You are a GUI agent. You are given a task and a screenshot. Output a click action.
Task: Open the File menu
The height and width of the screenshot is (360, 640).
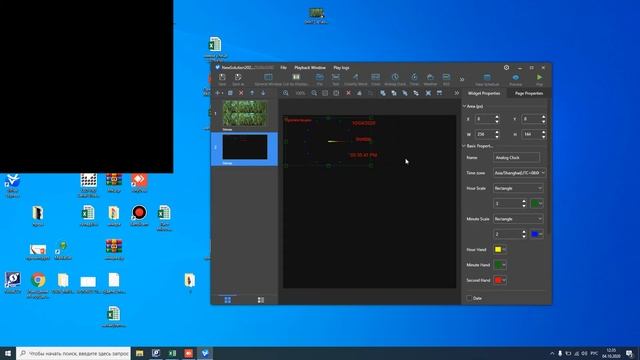pyautogui.click(x=283, y=68)
